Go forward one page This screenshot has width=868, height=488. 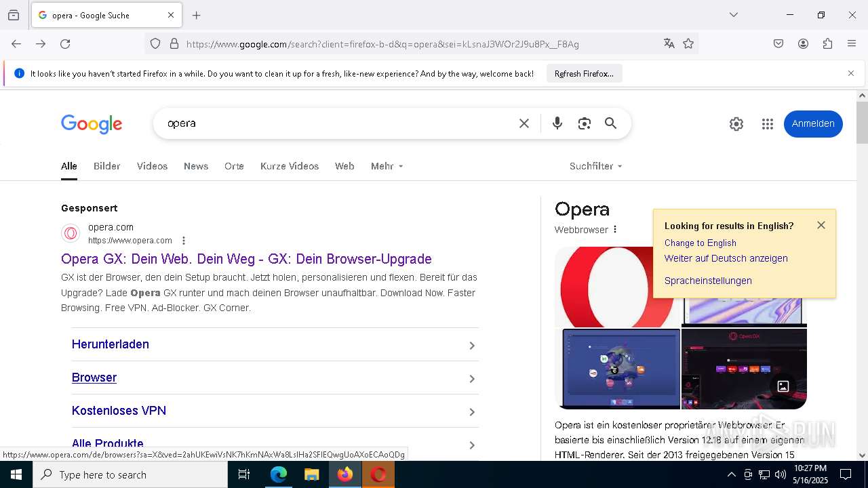(41, 44)
